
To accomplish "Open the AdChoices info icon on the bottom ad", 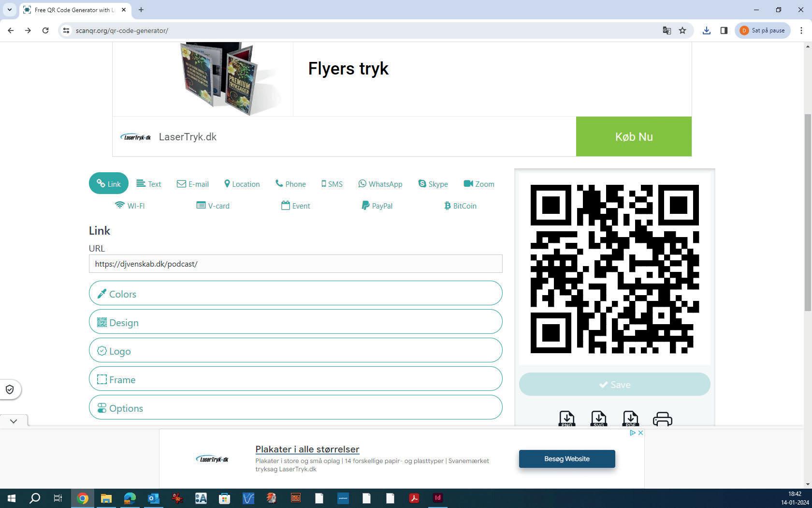I will tap(633, 433).
